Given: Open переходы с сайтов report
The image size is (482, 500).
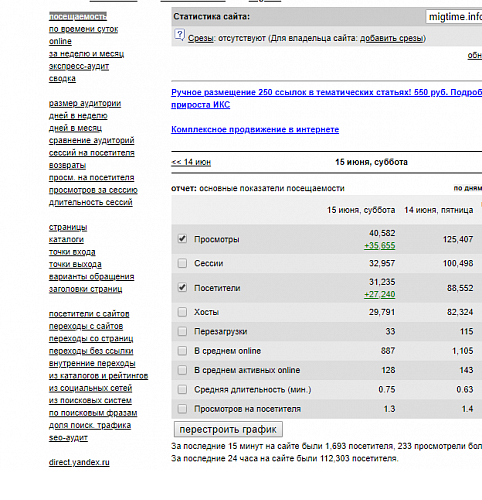Looking at the screenshot, I should [86, 326].
